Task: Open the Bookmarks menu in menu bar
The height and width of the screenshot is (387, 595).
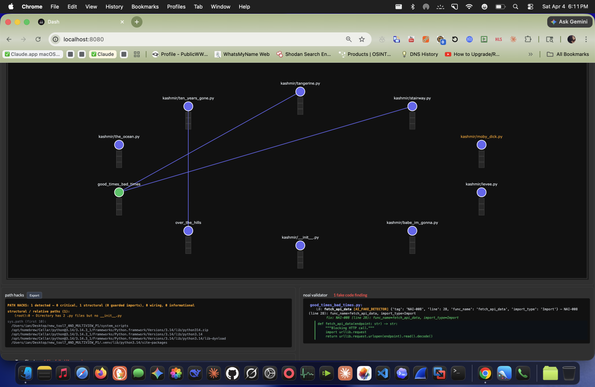Action: 145,7
